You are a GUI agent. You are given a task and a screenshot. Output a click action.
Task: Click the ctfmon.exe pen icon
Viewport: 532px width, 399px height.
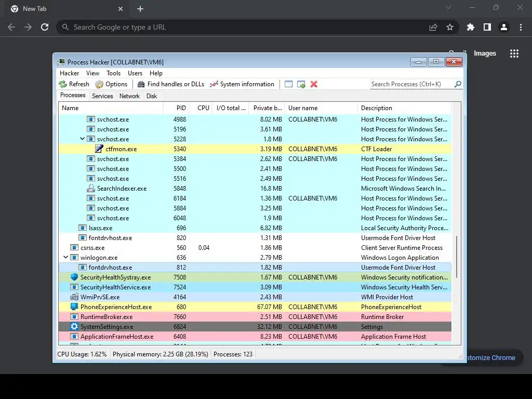tap(99, 149)
